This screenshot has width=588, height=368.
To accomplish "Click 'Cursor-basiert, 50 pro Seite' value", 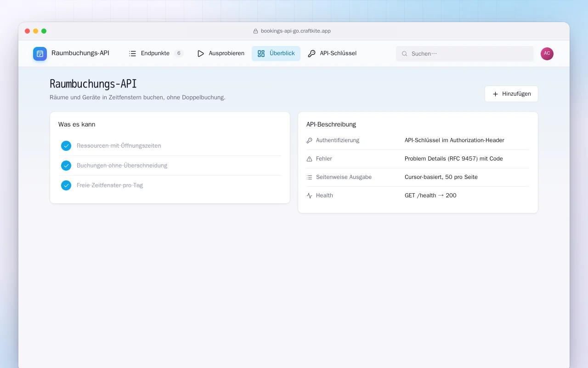I will (x=441, y=177).
